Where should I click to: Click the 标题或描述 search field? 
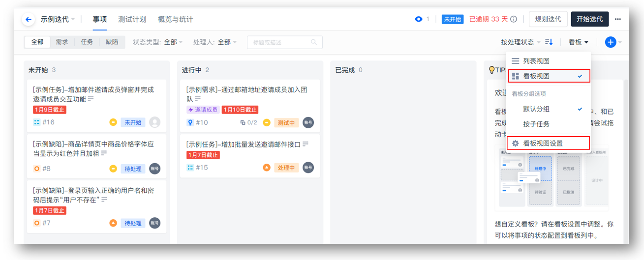(x=280, y=42)
